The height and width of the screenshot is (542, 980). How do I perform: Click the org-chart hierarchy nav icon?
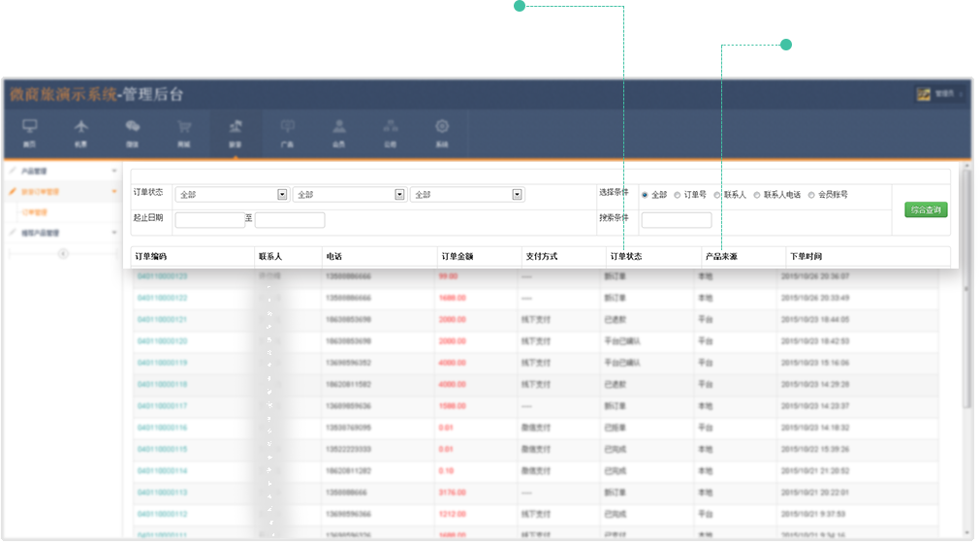(x=391, y=131)
